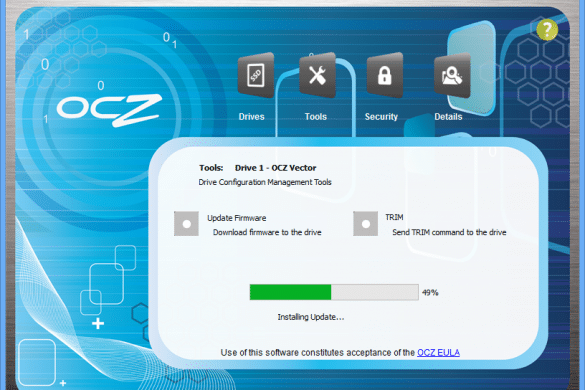
Task: Switch to the Tools label
Action: pos(316,117)
